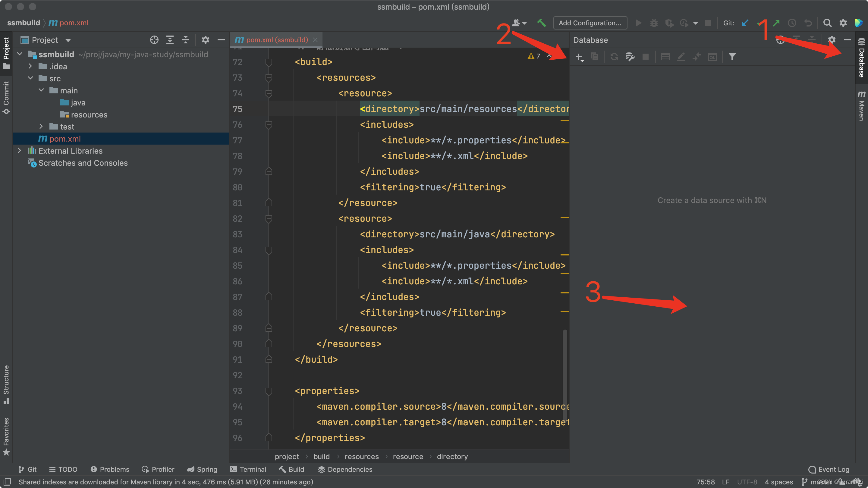The width and height of the screenshot is (868, 488).
Task: Open Search Everywhere magnifier icon
Action: [x=827, y=23]
